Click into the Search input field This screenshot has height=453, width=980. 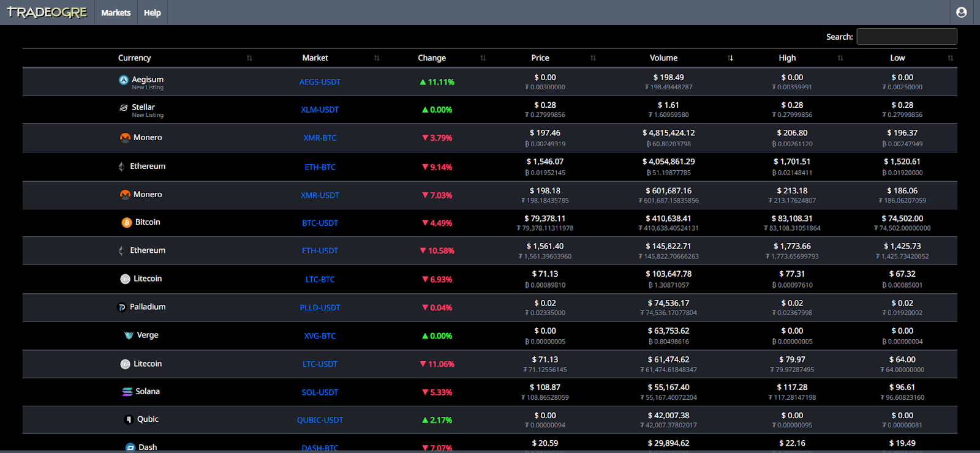coord(907,37)
